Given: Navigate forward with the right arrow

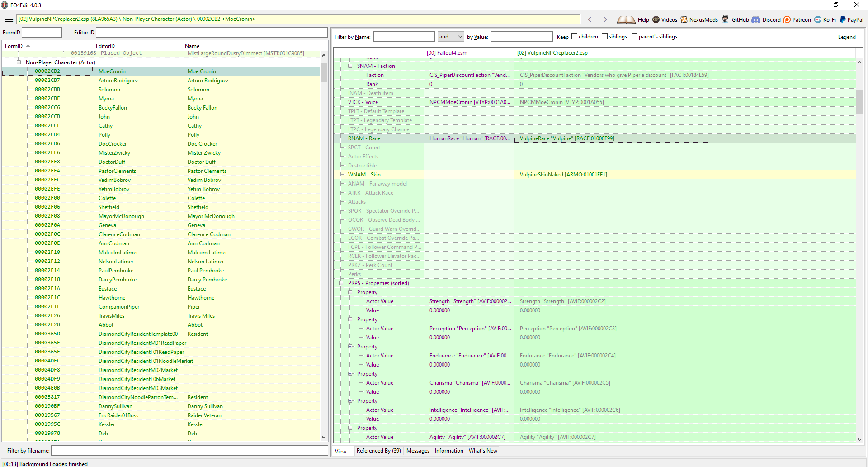Looking at the screenshot, I should pos(605,19).
